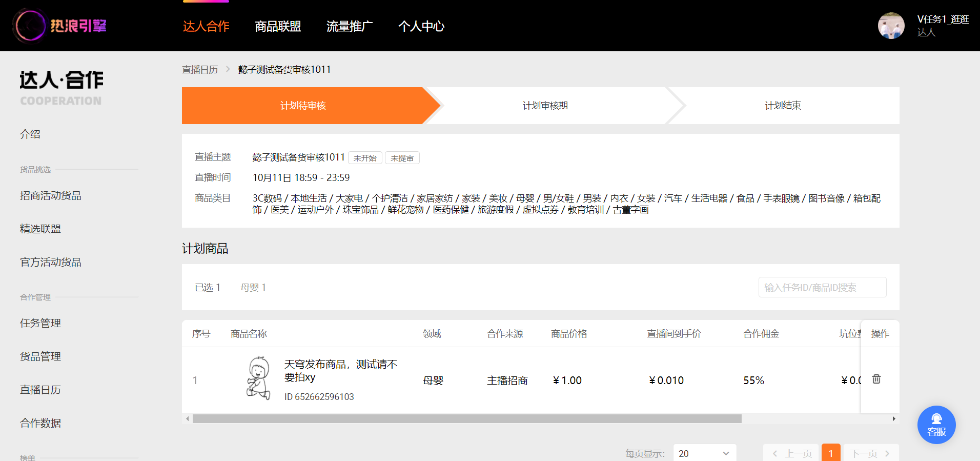Open 达人合作 top navigation tab
The width and height of the screenshot is (980, 461).
click(206, 26)
